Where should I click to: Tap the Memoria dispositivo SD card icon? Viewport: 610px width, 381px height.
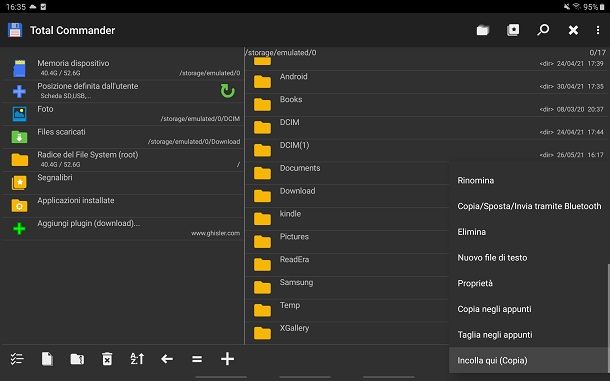tap(19, 68)
